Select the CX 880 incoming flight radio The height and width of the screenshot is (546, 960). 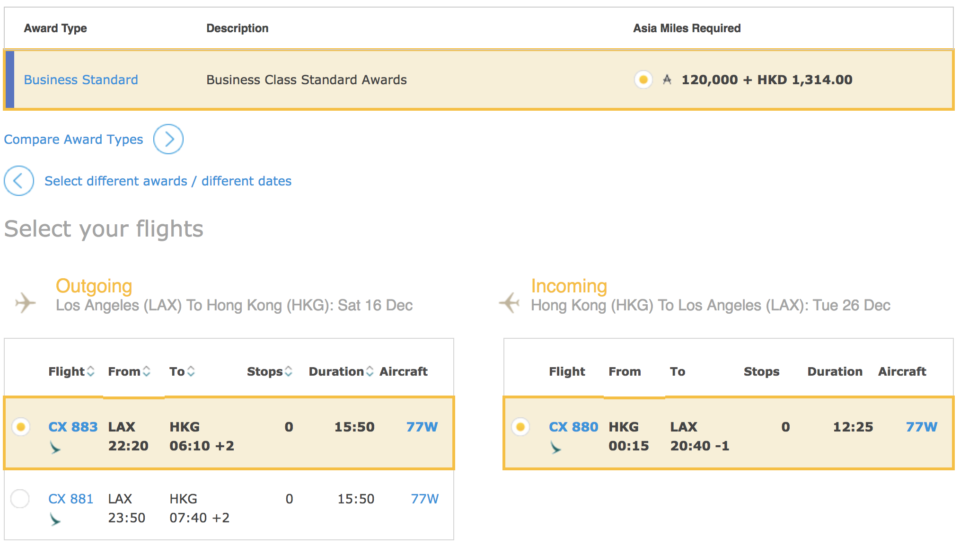[x=520, y=427]
